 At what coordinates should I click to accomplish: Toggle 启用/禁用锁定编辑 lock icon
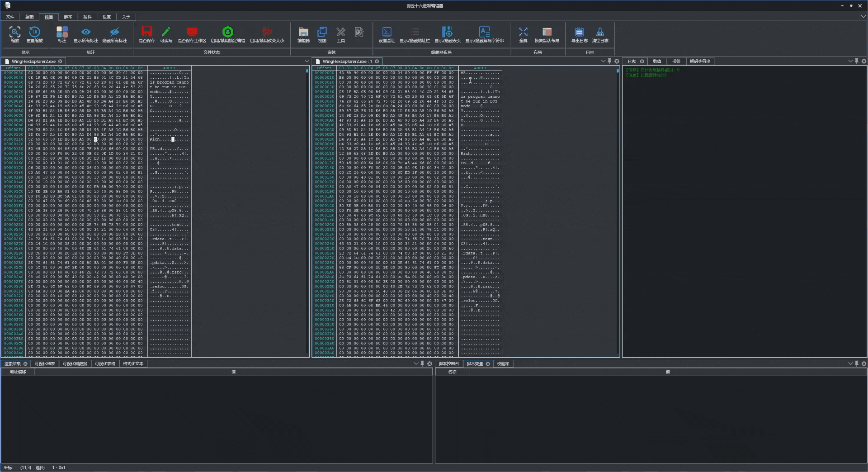click(228, 32)
